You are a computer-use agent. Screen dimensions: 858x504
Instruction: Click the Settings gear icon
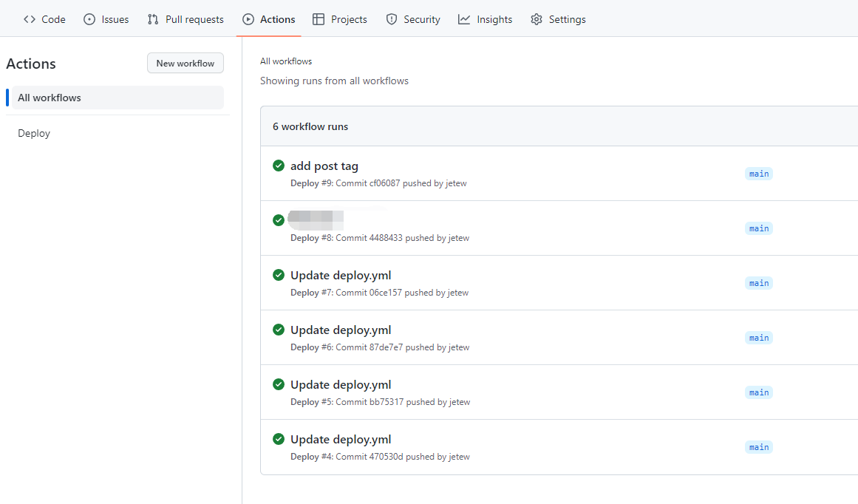pyautogui.click(x=537, y=19)
